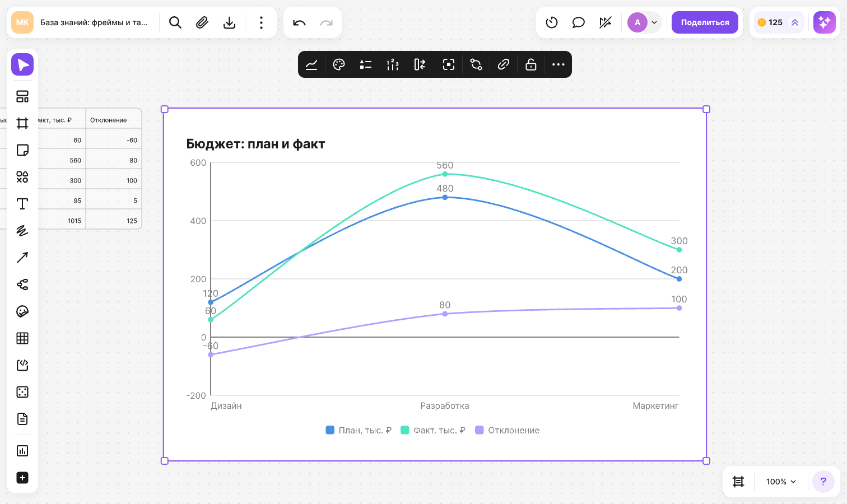Swap chart rows and columns
This screenshot has width=847, height=504.
pyautogui.click(x=420, y=64)
